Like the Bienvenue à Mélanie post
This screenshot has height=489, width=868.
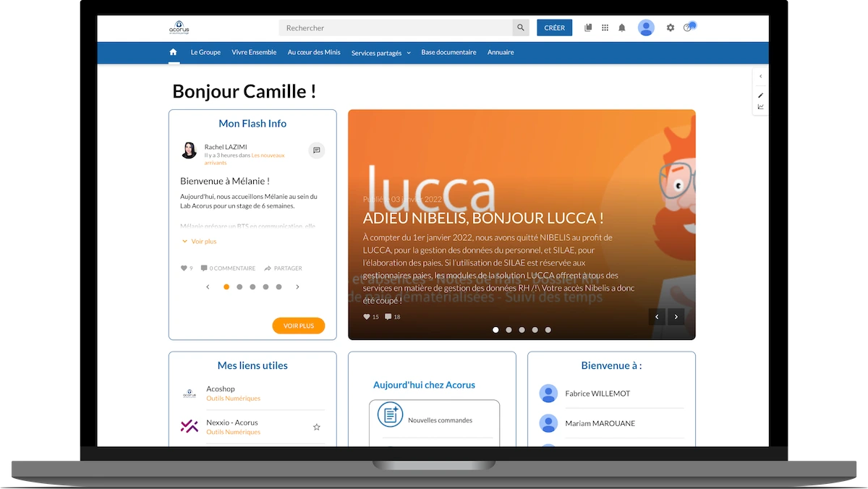tap(184, 268)
